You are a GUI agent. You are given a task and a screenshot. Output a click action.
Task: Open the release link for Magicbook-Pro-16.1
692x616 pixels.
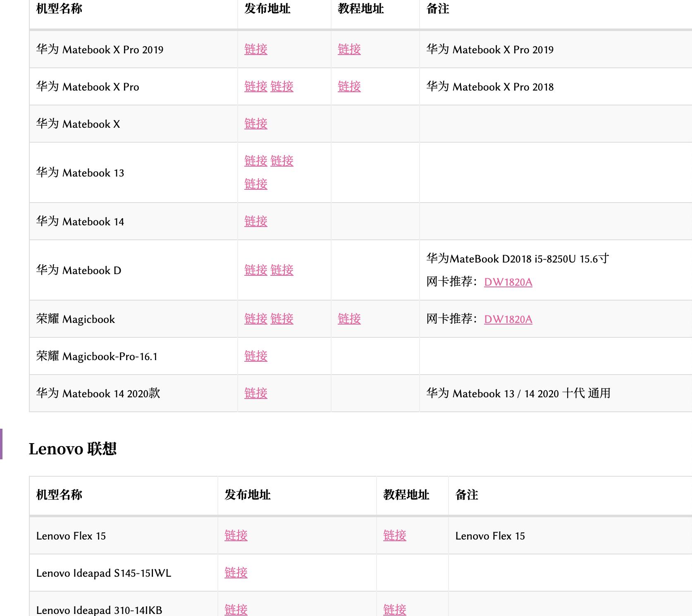point(256,356)
